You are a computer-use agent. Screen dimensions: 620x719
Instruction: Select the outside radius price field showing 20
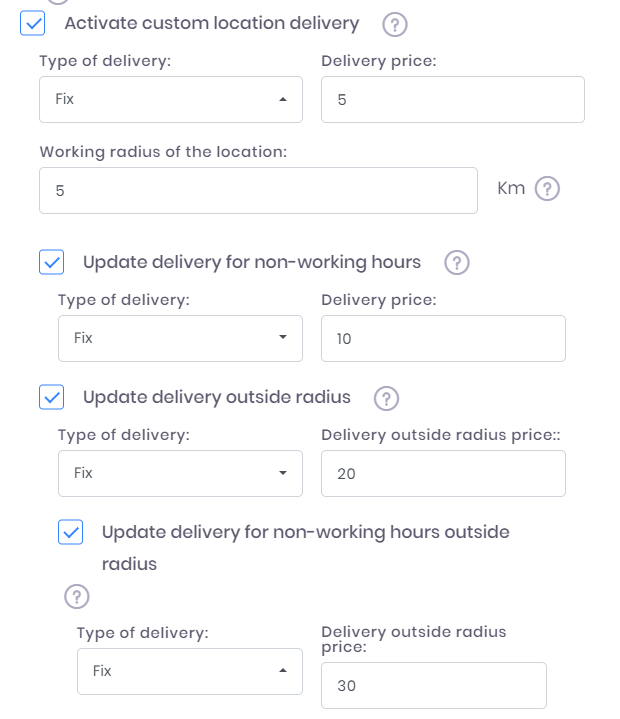coord(443,474)
